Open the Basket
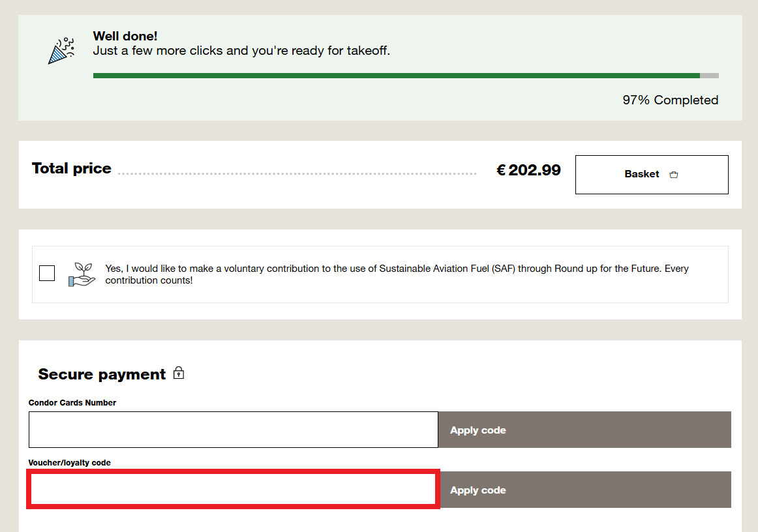This screenshot has height=532, width=758. [651, 174]
